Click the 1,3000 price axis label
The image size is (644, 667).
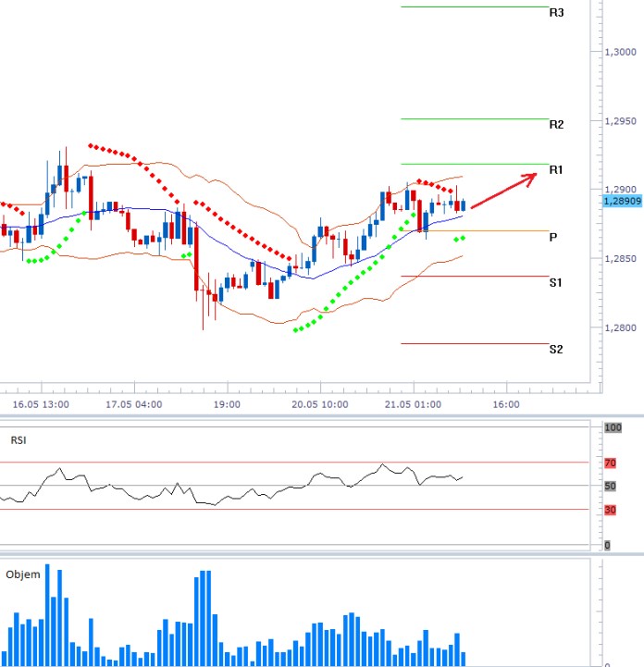coord(620,52)
